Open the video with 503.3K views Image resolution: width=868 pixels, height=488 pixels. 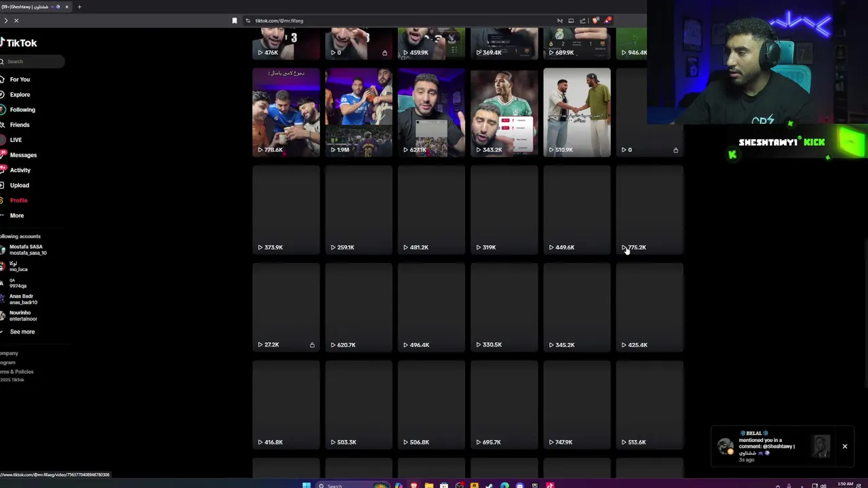click(x=359, y=405)
